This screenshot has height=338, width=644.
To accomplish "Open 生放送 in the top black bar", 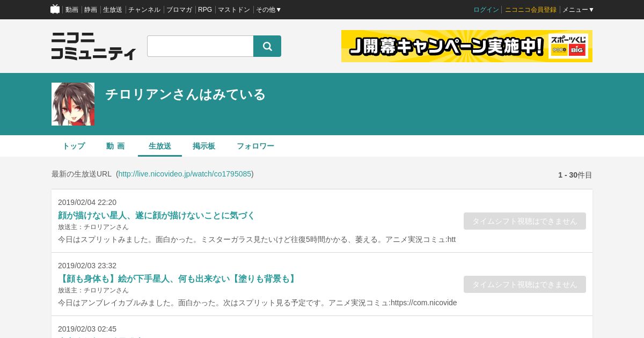I will tap(113, 10).
